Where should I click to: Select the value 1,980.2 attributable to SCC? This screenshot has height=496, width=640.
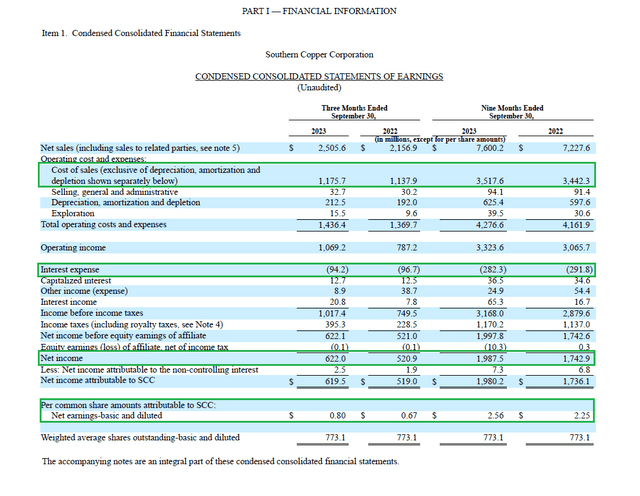(x=490, y=381)
